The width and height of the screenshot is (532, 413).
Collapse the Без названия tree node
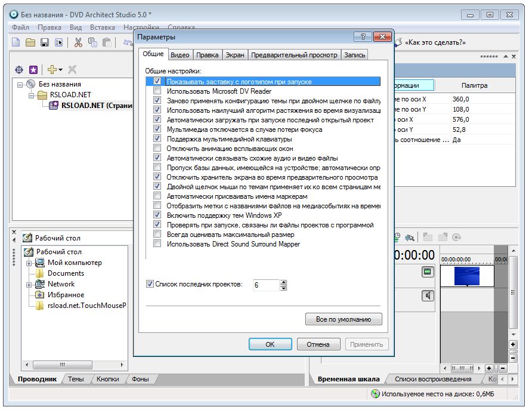click(20, 85)
